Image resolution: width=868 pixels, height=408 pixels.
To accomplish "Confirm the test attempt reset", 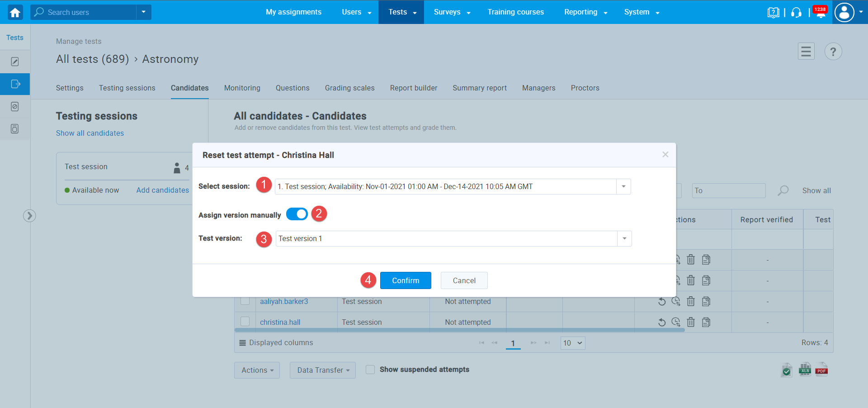I will click(x=405, y=280).
